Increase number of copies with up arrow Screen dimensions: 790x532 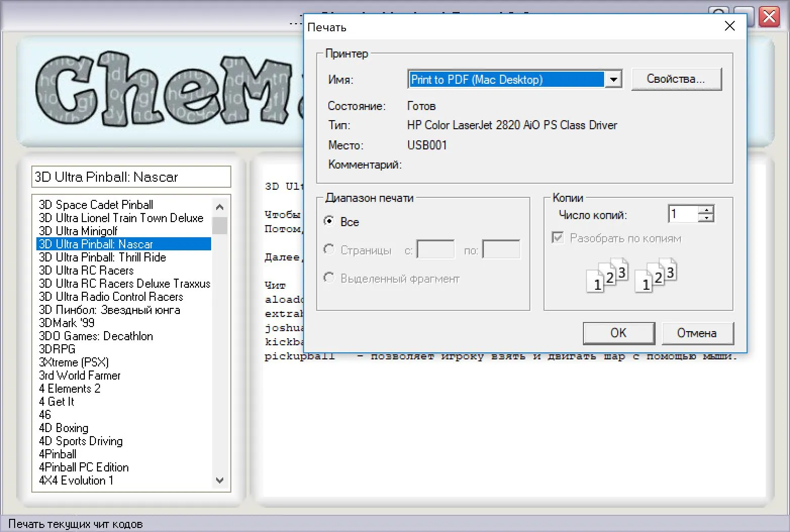point(706,209)
